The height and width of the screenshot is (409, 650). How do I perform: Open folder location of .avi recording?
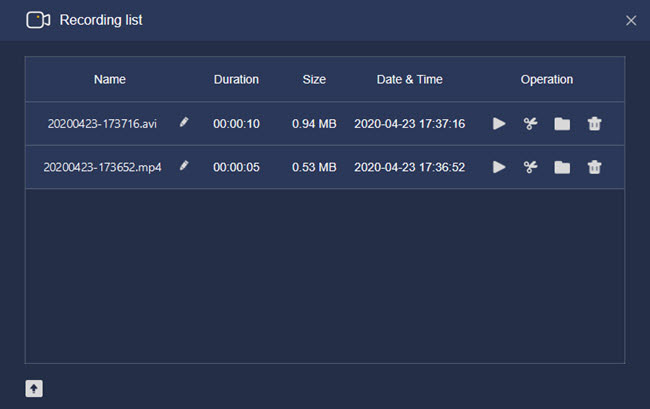pyautogui.click(x=562, y=123)
